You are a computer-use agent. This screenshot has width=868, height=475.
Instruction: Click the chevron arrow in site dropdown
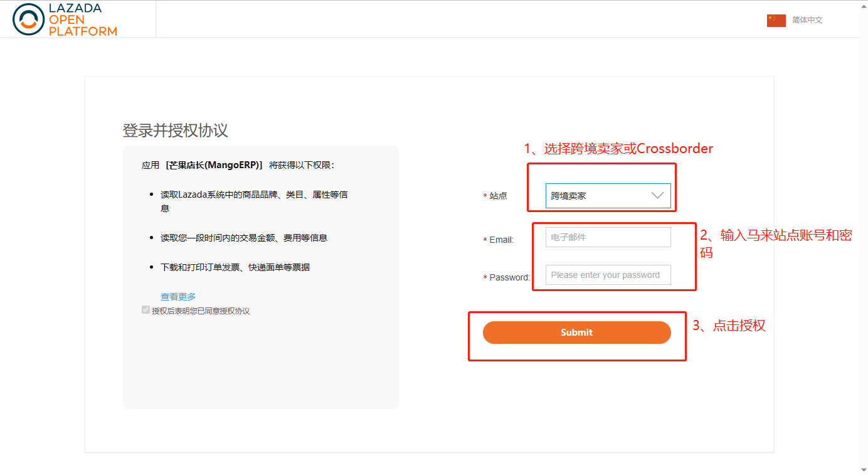click(x=657, y=196)
